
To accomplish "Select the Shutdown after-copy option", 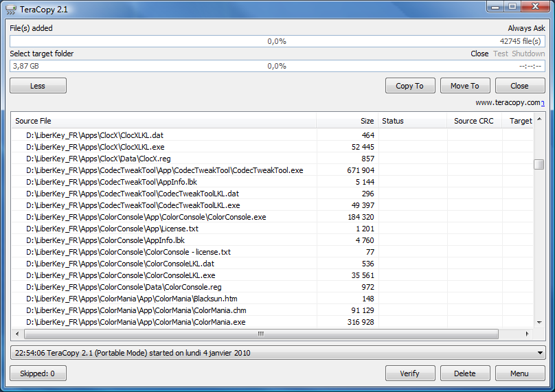I will [x=528, y=54].
